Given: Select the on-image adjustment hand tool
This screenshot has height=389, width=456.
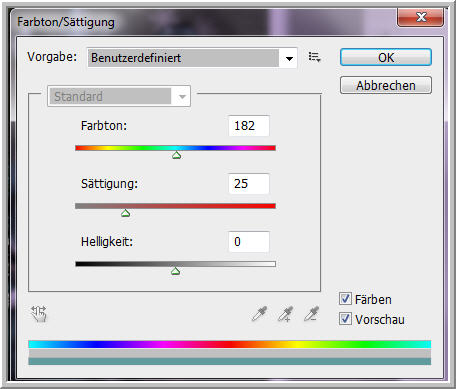Looking at the screenshot, I should click(39, 314).
